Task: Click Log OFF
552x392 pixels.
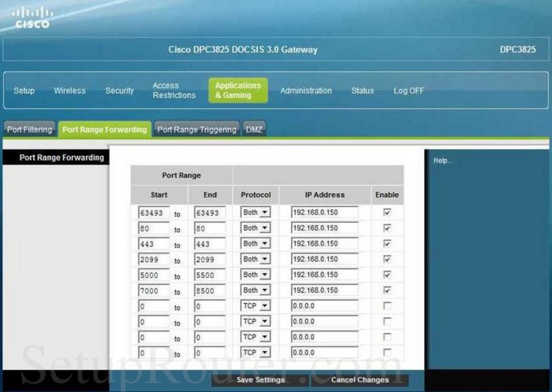Action: (408, 91)
